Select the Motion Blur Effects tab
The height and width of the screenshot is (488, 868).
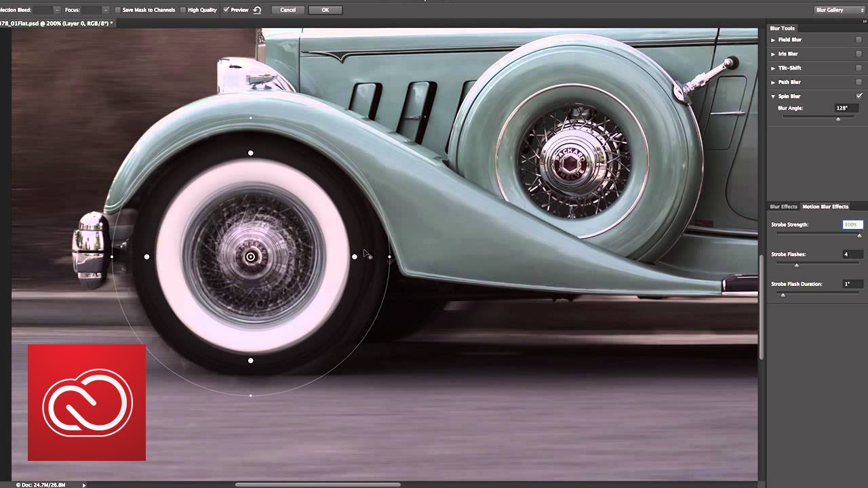pyautogui.click(x=825, y=207)
